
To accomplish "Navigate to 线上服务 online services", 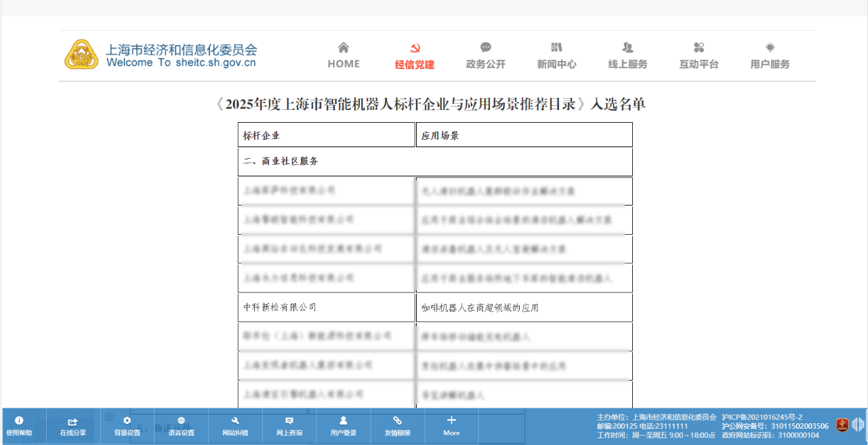I will coord(628,56).
